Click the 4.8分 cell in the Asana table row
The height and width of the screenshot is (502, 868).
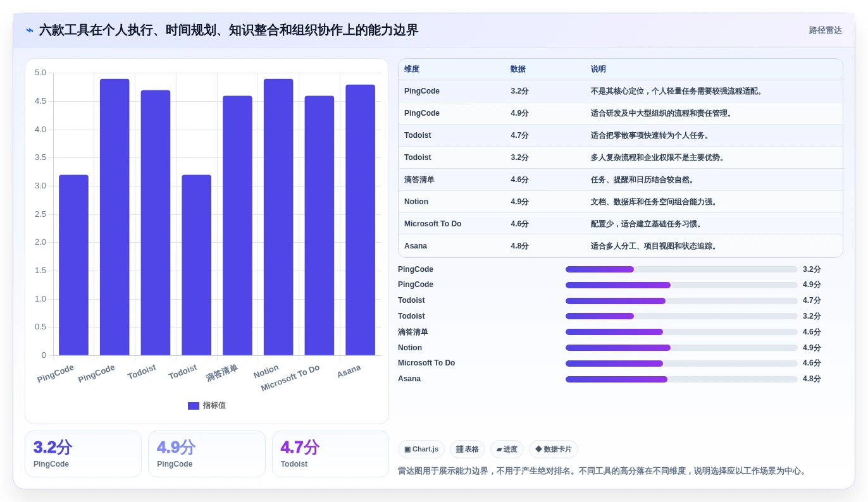click(519, 247)
